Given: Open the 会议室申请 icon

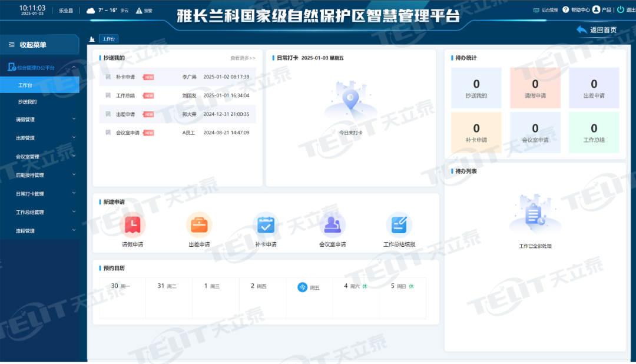Looking at the screenshot, I should (333, 225).
